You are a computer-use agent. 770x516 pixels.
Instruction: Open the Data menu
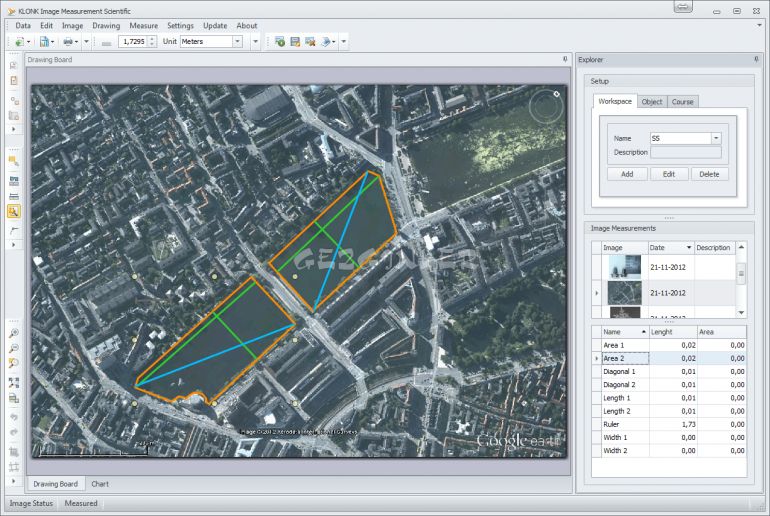pos(23,26)
